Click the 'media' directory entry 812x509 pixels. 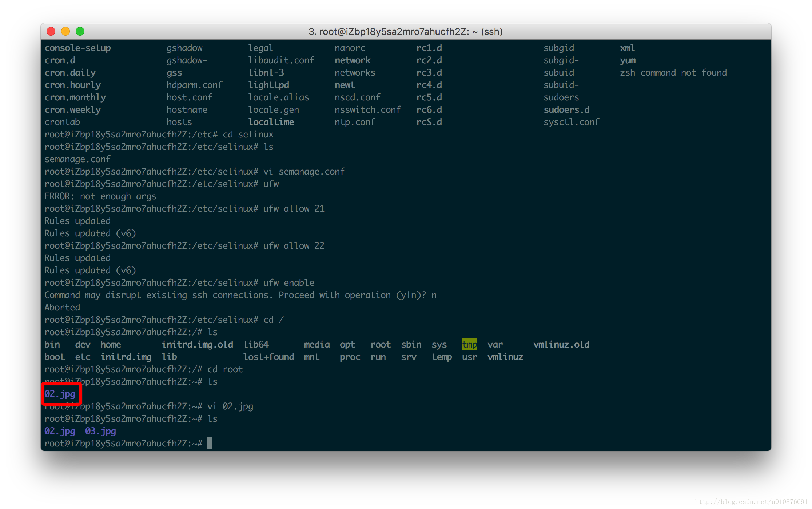point(317,345)
